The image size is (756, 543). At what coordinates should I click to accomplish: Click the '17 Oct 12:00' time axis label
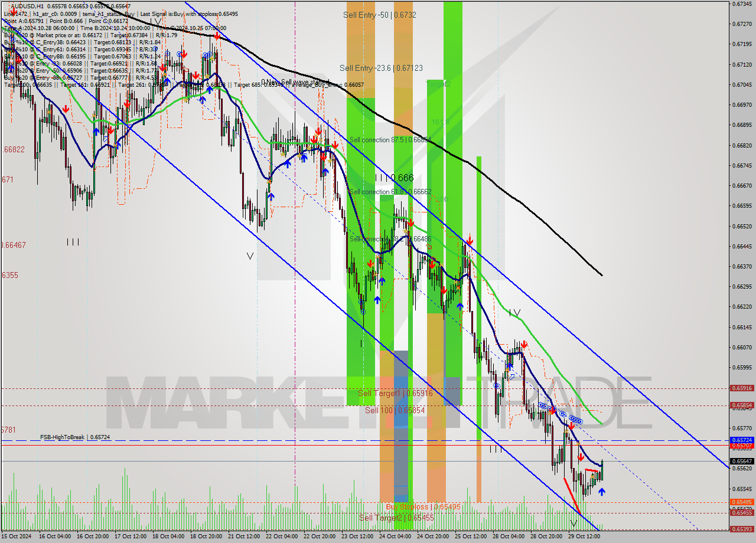131,537
